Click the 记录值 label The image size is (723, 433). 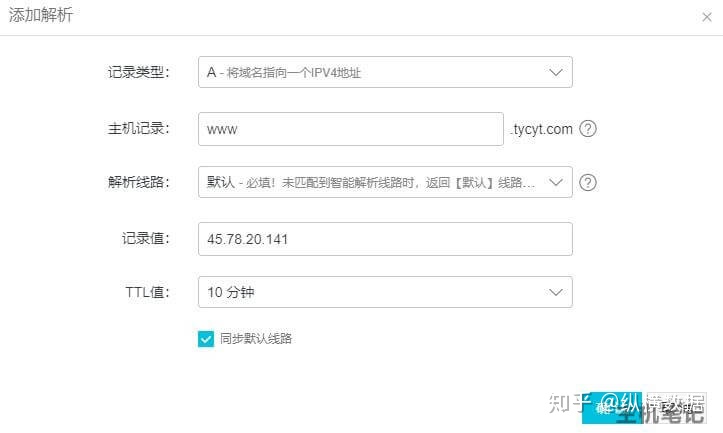(146, 239)
